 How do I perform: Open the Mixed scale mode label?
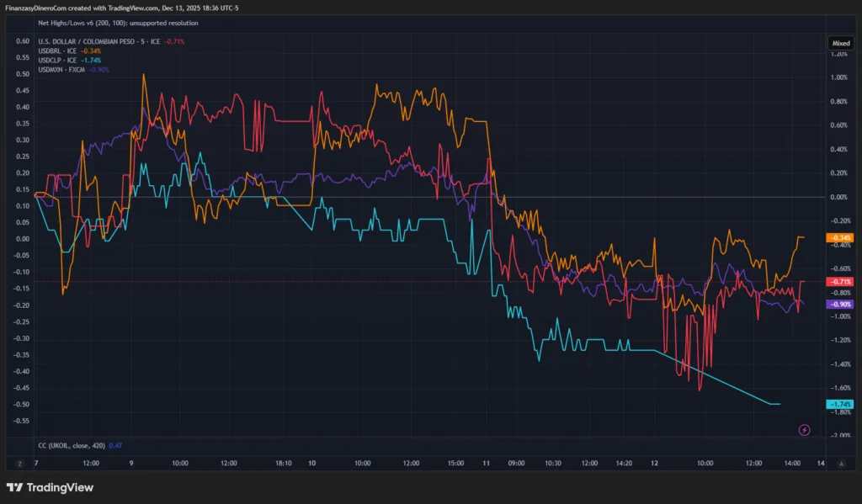click(x=841, y=42)
